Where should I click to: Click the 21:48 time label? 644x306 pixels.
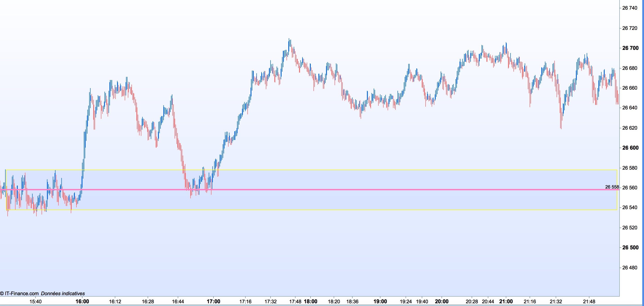(589, 302)
